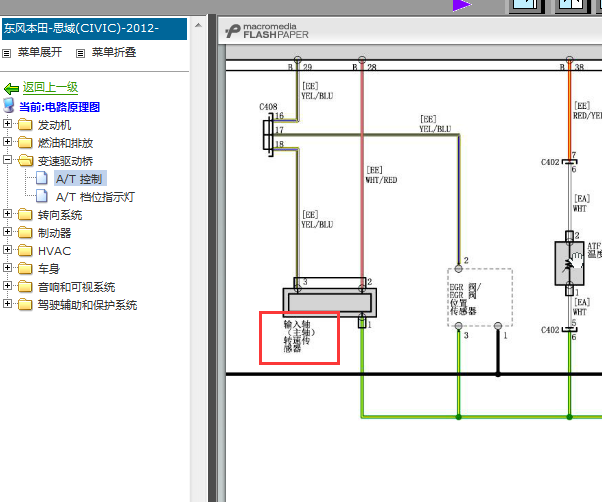Select the 转向系统 tree label

[x=60, y=215]
